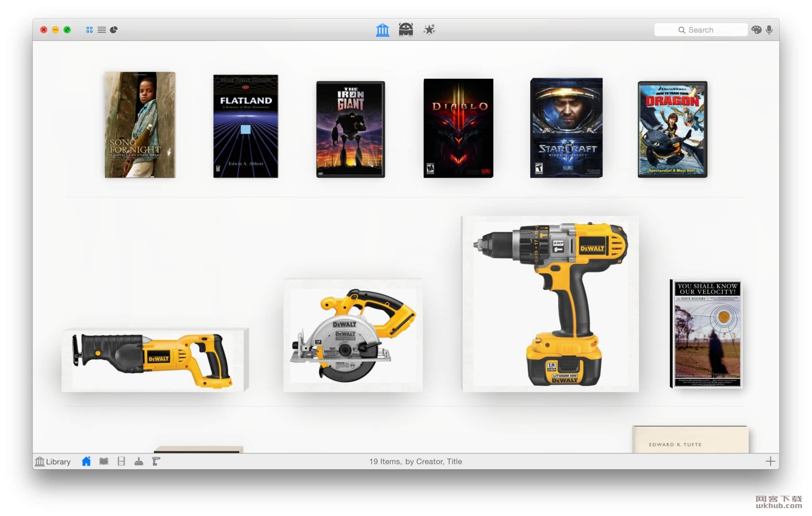Switch to grid view mode
This screenshot has height=516, width=812.
pos(89,30)
